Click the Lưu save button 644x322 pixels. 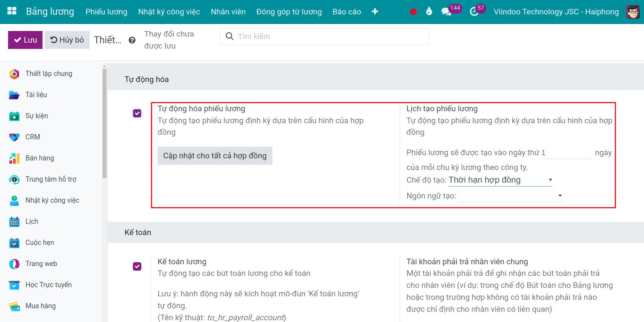pos(25,40)
